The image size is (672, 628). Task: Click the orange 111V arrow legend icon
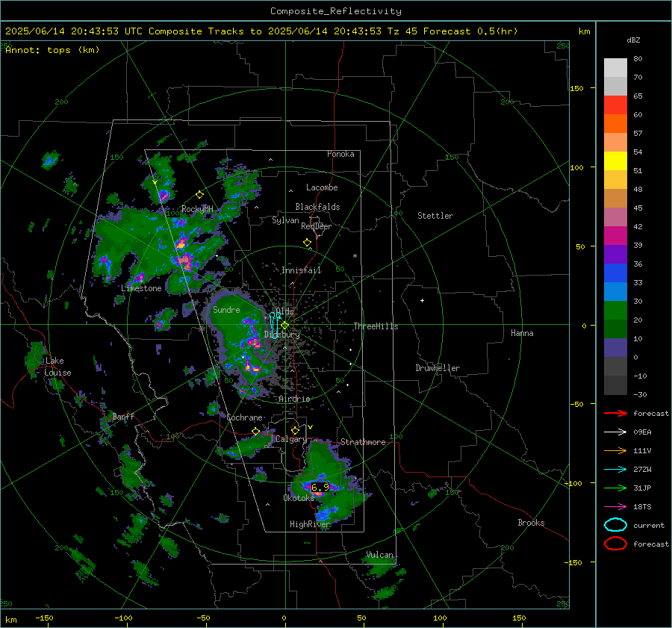click(615, 450)
